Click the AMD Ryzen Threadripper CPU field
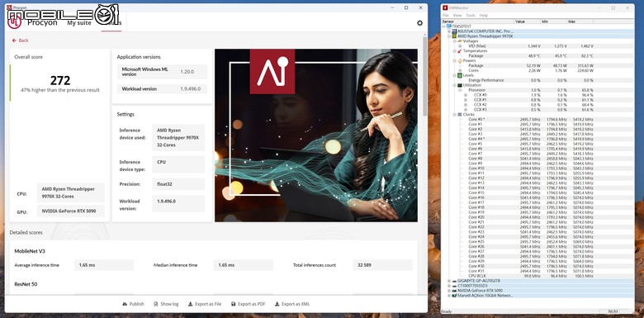Screen dimensions: 644x318 pos(71,192)
